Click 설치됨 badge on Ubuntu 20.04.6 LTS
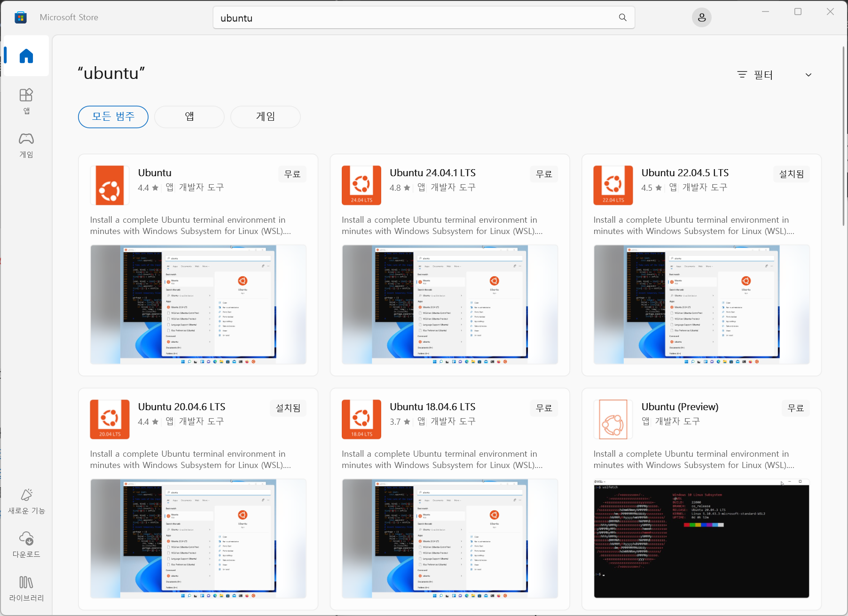The width and height of the screenshot is (848, 616). [288, 408]
